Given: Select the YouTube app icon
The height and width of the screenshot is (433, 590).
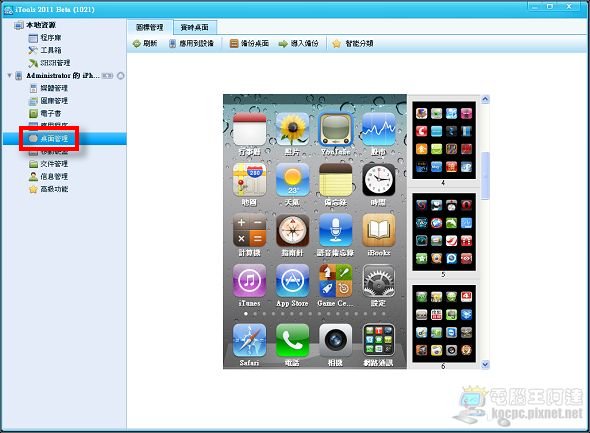Looking at the screenshot, I should (x=336, y=129).
